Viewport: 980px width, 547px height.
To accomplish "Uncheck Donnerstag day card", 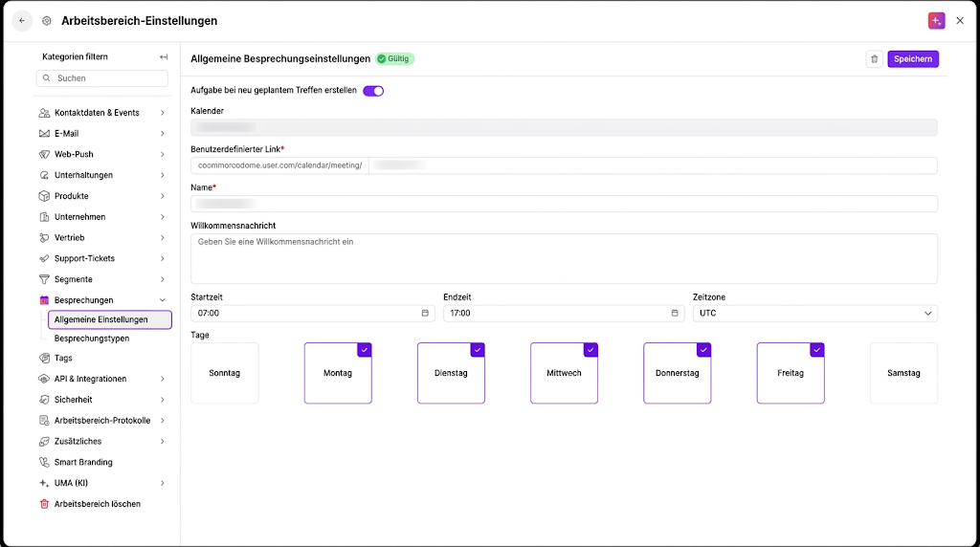I will [678, 373].
